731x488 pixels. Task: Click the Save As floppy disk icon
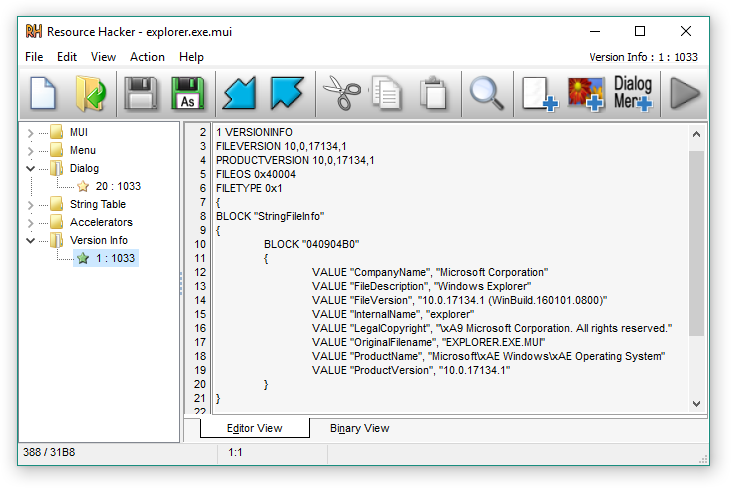[188, 94]
